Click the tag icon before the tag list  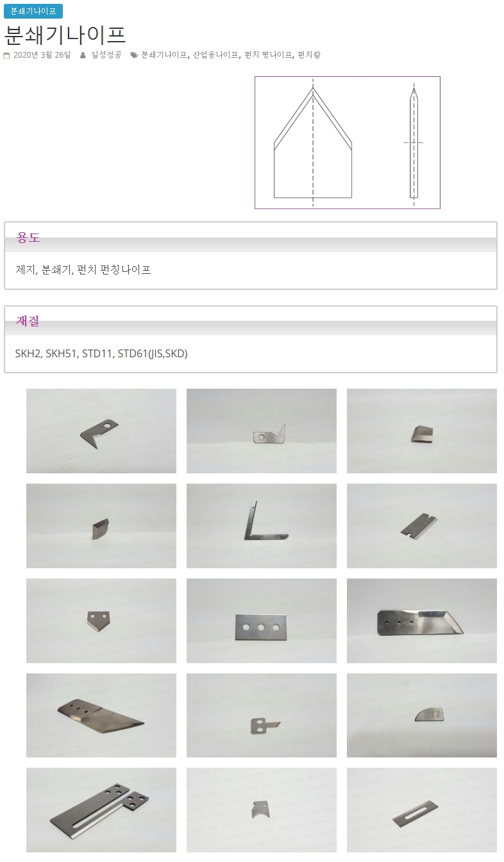tap(134, 55)
